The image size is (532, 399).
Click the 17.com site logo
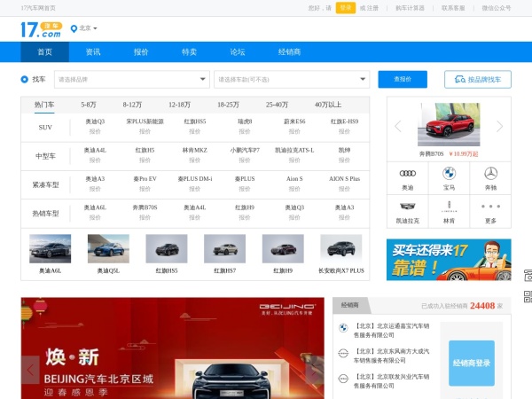coord(41,29)
